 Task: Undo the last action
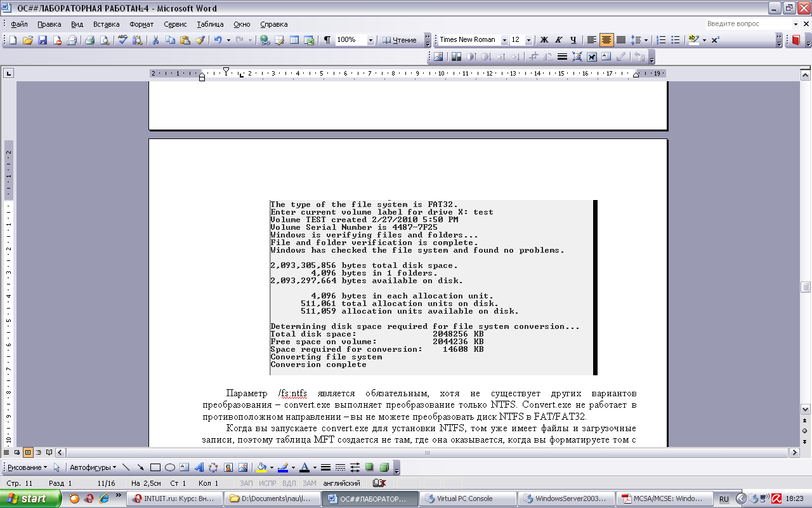(x=218, y=40)
